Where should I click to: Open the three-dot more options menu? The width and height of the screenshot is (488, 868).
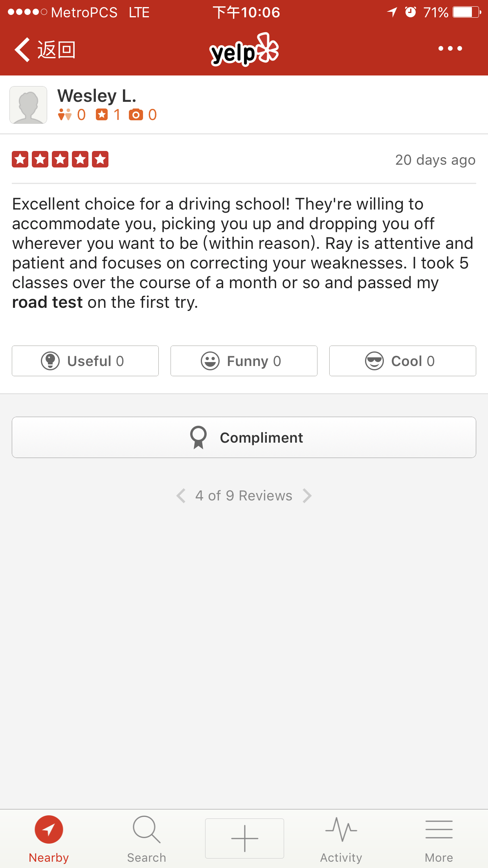(450, 49)
